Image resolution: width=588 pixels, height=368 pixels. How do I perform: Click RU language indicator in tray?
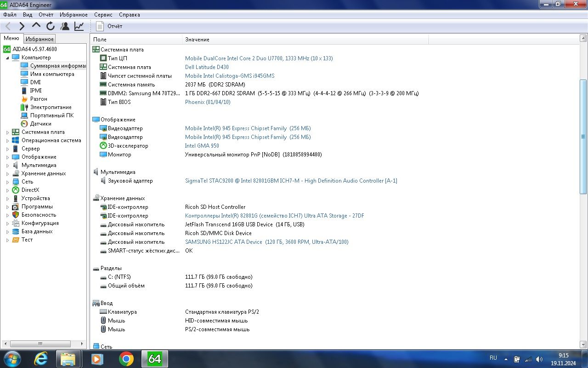(493, 358)
